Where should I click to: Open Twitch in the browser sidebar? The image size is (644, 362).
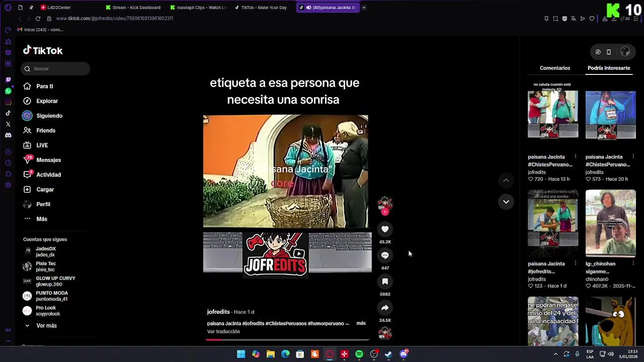tap(8, 79)
